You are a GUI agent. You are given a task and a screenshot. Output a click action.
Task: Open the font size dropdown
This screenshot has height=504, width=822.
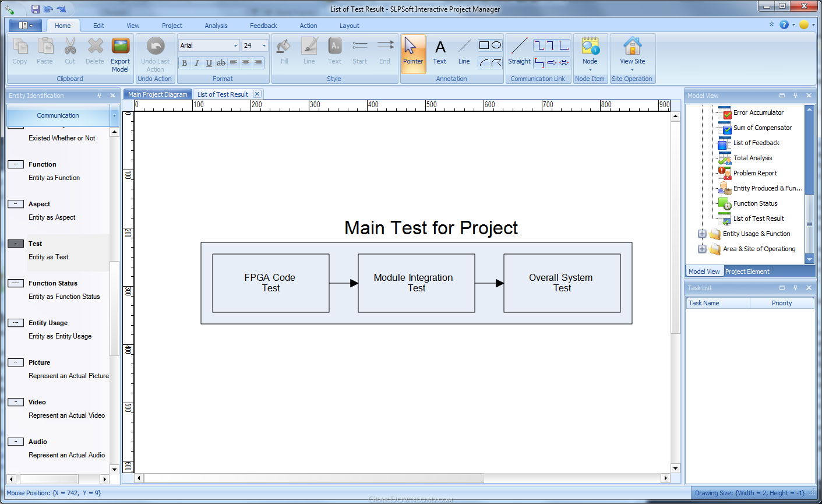point(264,45)
